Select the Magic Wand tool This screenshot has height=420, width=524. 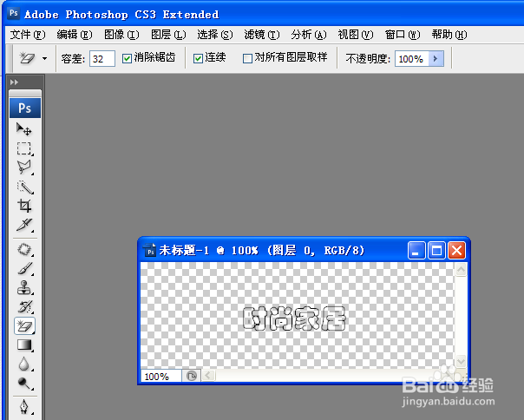24,187
